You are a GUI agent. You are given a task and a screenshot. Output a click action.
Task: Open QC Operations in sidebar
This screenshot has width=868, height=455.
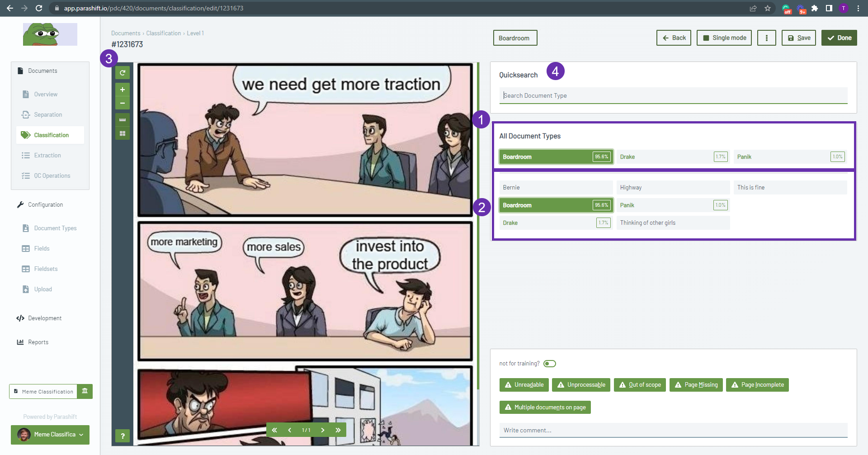click(52, 176)
